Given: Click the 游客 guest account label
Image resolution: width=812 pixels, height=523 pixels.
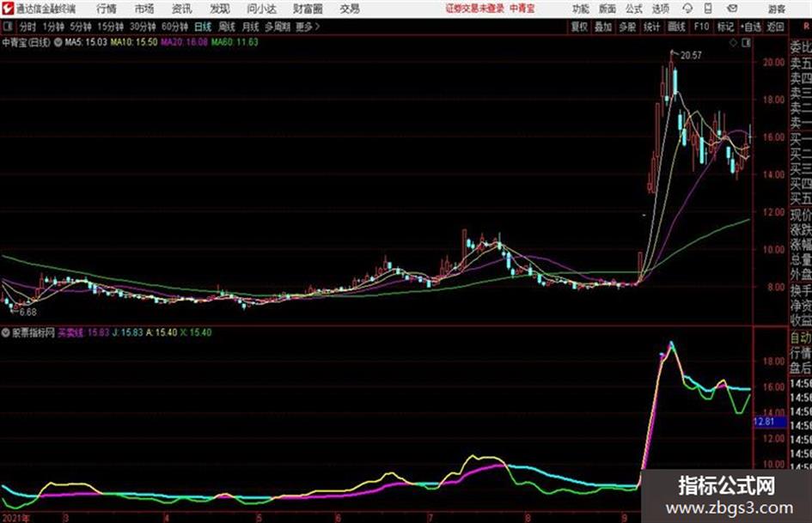Looking at the screenshot, I should (x=776, y=9).
